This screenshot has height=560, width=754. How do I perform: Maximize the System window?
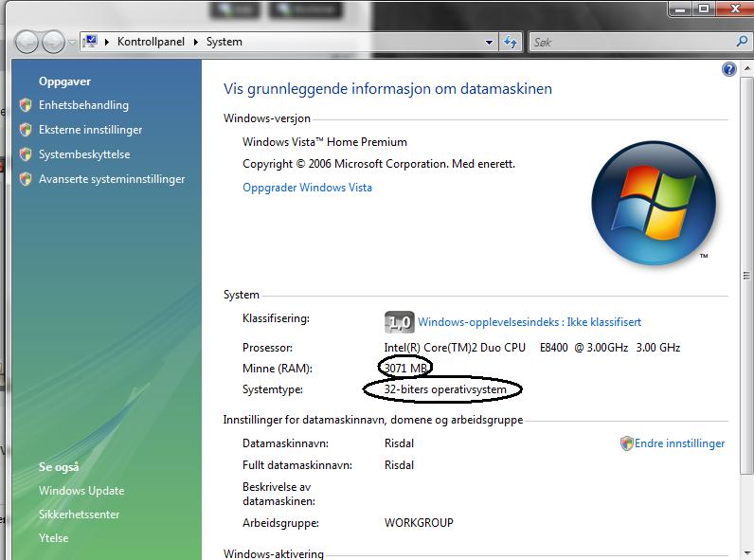coord(704,9)
